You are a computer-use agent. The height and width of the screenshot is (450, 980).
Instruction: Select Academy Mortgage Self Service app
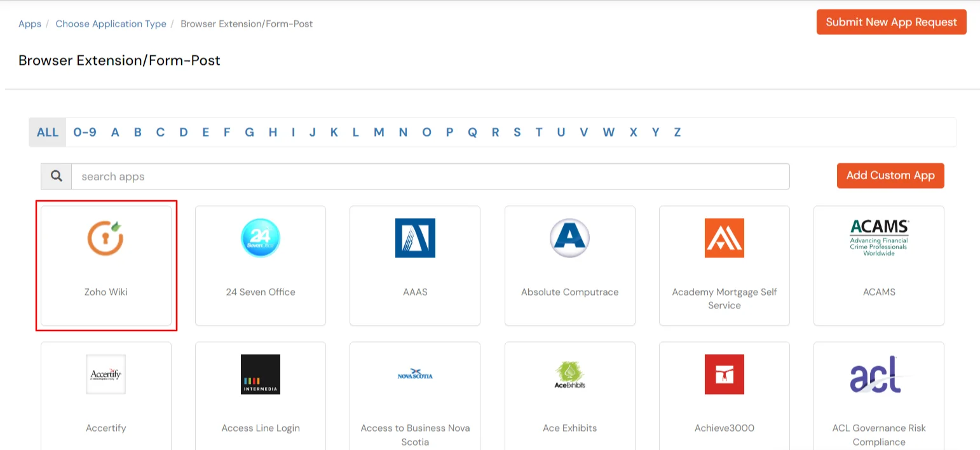[x=724, y=266]
